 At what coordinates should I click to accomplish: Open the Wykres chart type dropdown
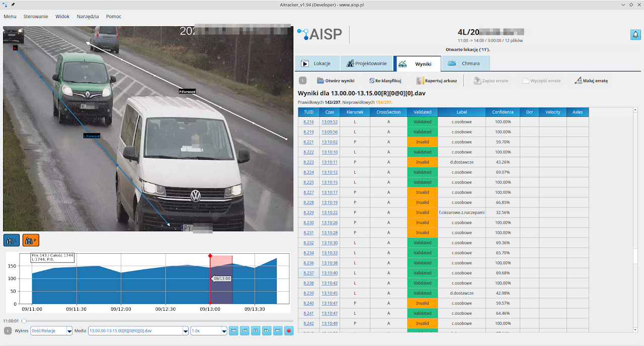tap(51, 331)
